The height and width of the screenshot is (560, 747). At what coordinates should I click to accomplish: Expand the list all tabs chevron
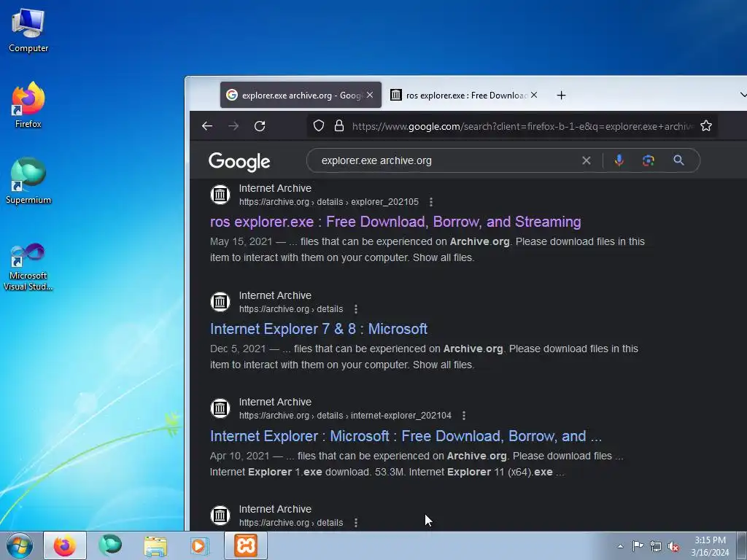click(x=743, y=95)
